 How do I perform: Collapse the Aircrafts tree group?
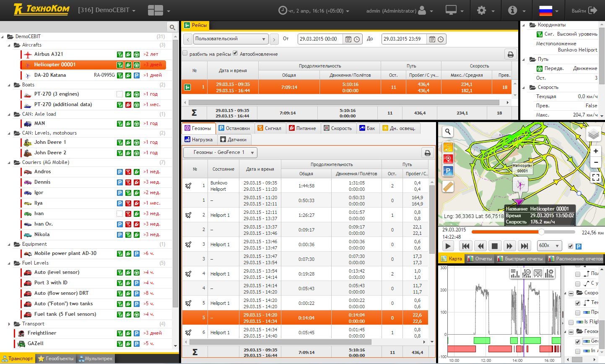point(9,45)
